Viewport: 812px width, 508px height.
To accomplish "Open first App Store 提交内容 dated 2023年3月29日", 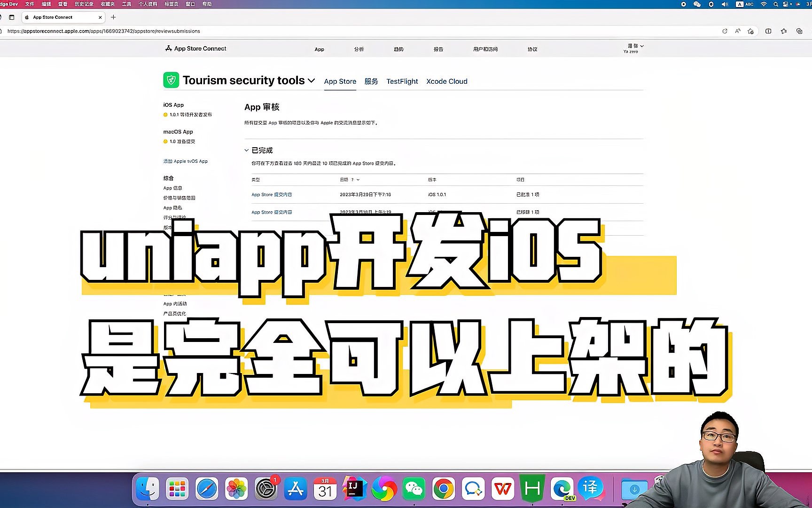I will coord(272,195).
